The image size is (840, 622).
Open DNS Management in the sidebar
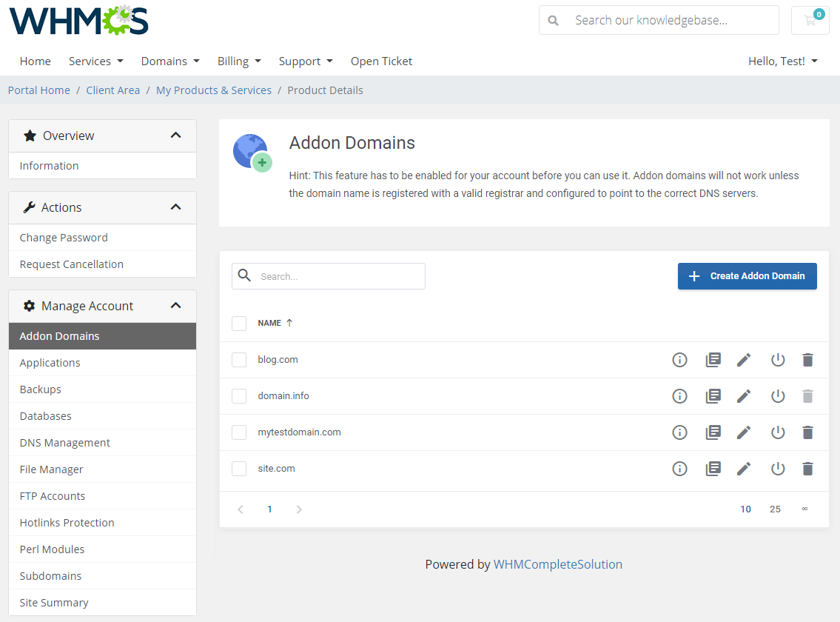tap(102, 443)
